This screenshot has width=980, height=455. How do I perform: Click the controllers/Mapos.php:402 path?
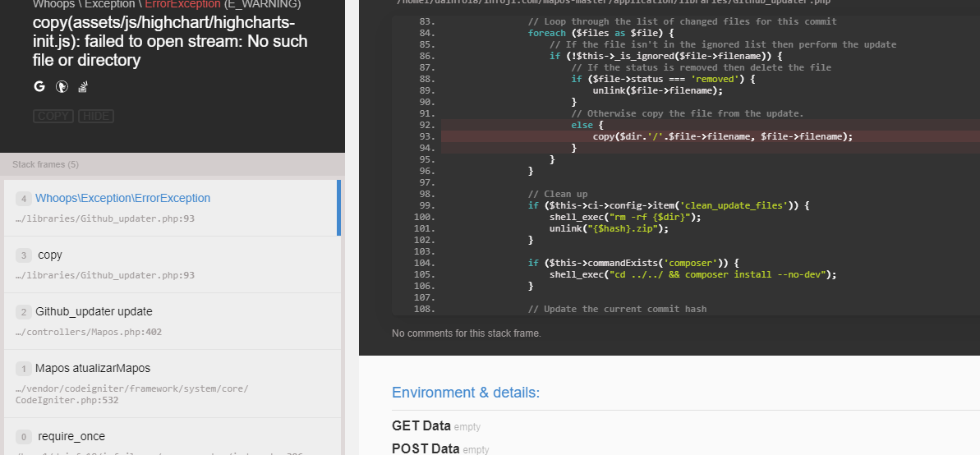(x=89, y=333)
